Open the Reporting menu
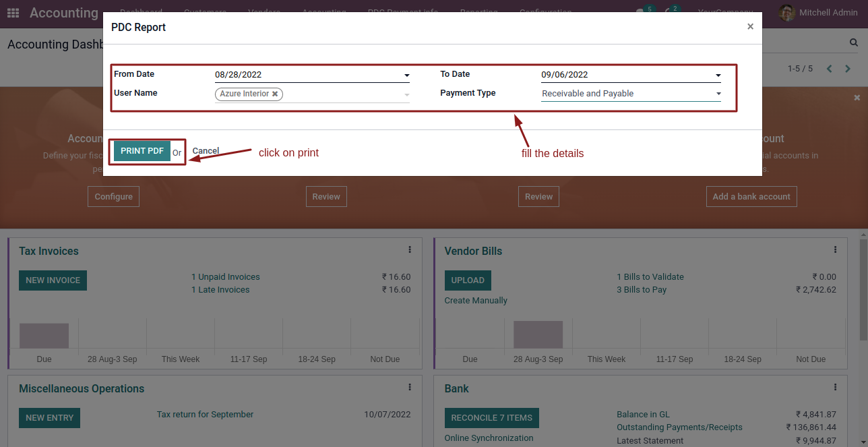Viewport: 868px width, 447px height. [x=479, y=13]
